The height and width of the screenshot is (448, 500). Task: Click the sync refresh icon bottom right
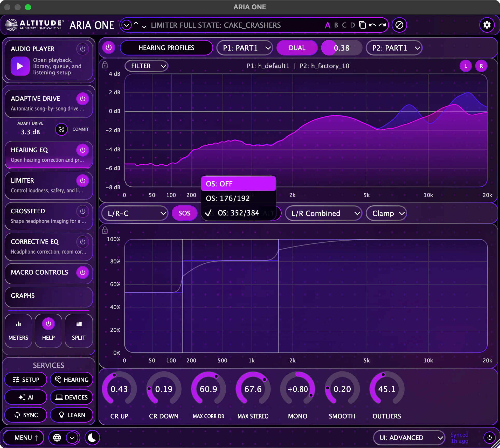coord(489,438)
